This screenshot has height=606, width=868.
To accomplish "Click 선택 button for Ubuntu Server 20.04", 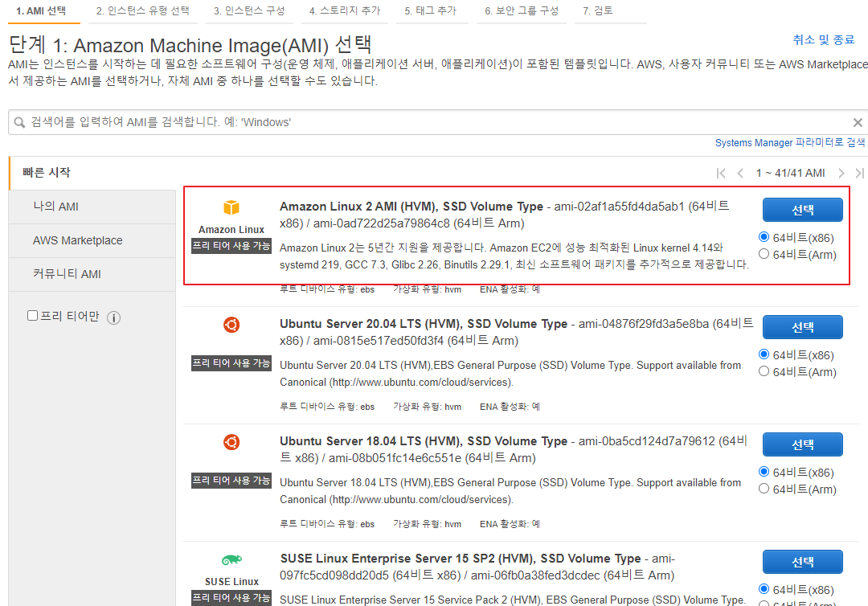I will [x=803, y=328].
